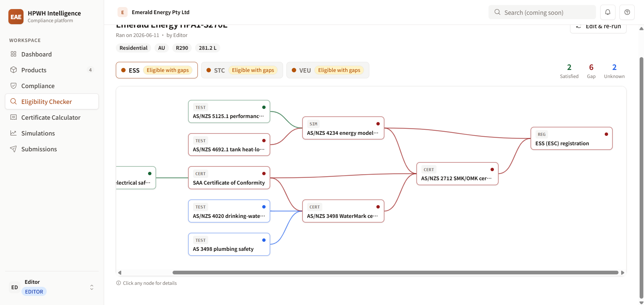Image resolution: width=644 pixels, height=305 pixels.
Task: Click the 281.2 L volume tag
Action: tap(208, 48)
